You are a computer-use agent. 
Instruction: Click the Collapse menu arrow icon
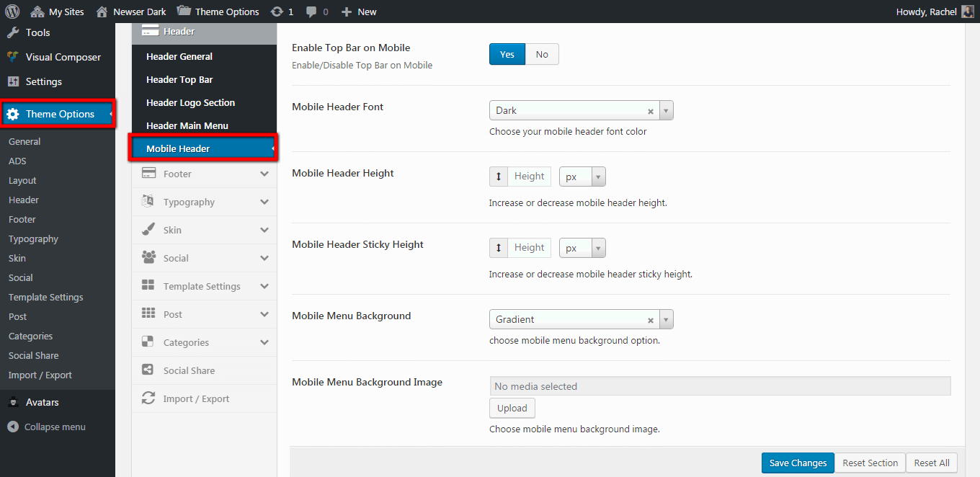tap(12, 427)
